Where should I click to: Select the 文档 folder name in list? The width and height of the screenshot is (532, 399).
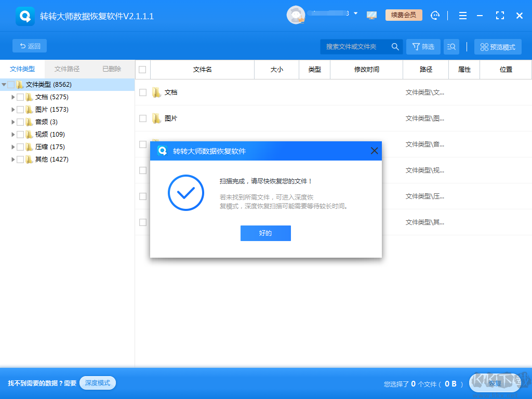tap(171, 92)
